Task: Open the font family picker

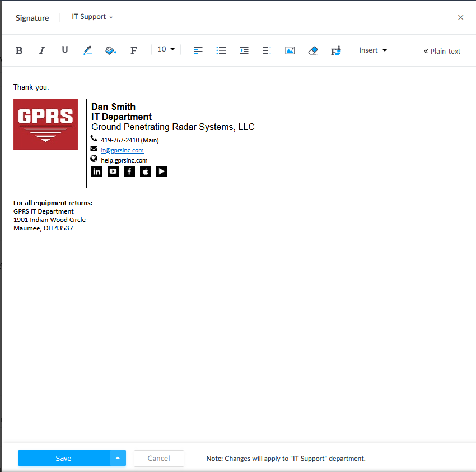Action: pos(133,50)
